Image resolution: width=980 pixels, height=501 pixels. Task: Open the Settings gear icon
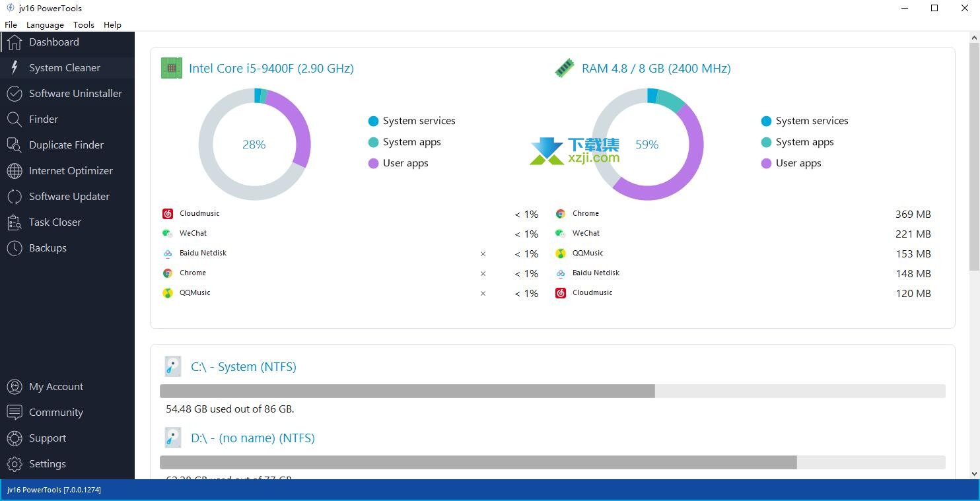click(x=15, y=464)
